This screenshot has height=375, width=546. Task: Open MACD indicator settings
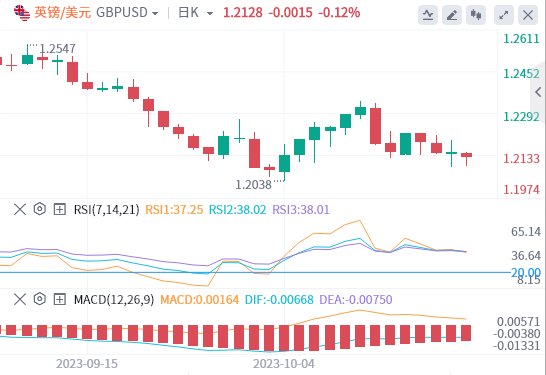40,299
